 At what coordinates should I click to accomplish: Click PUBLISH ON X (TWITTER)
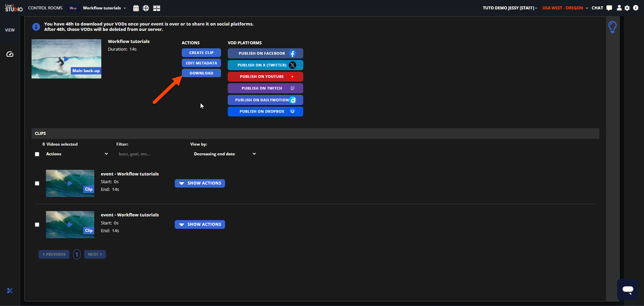tap(265, 65)
